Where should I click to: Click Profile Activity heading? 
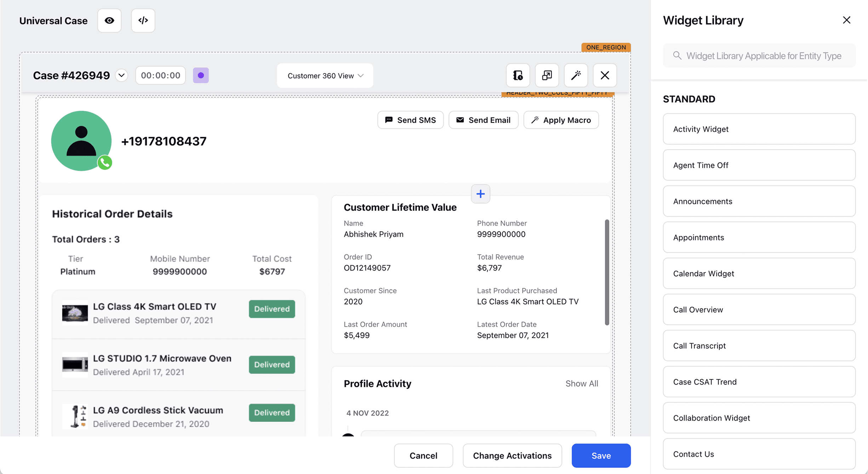(377, 384)
